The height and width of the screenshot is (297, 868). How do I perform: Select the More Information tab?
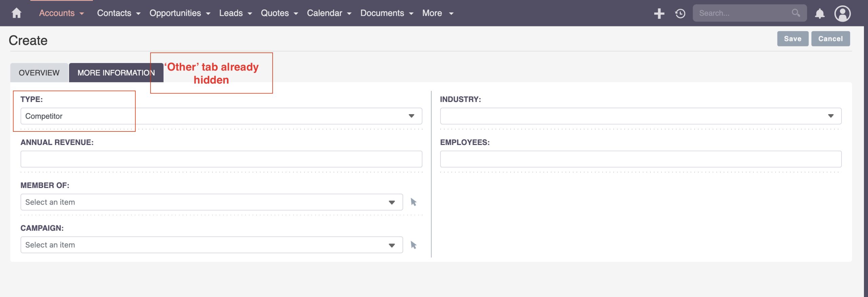(x=116, y=73)
